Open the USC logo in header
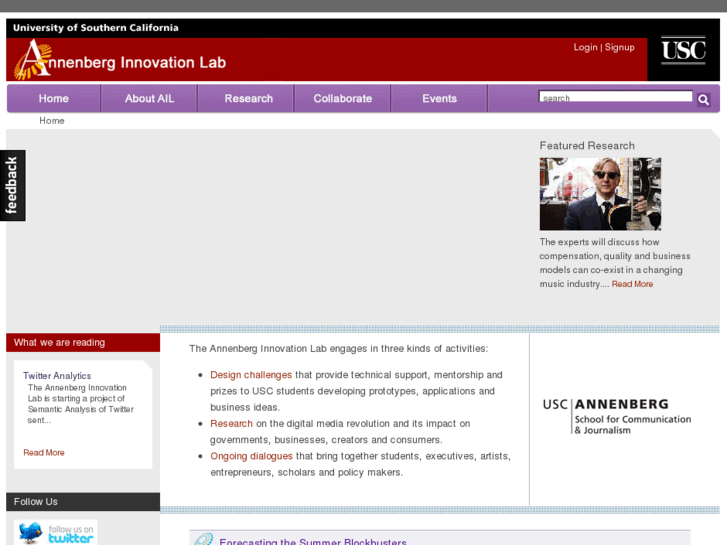The image size is (727, 545). [x=683, y=50]
